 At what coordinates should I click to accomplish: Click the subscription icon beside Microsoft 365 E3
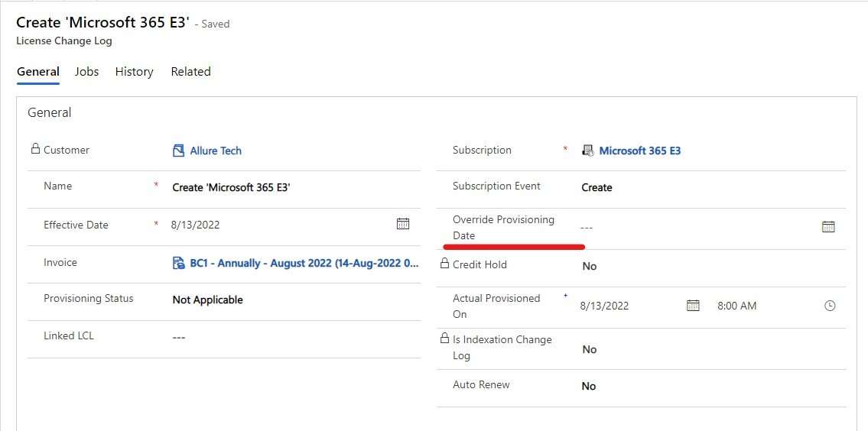coord(587,151)
